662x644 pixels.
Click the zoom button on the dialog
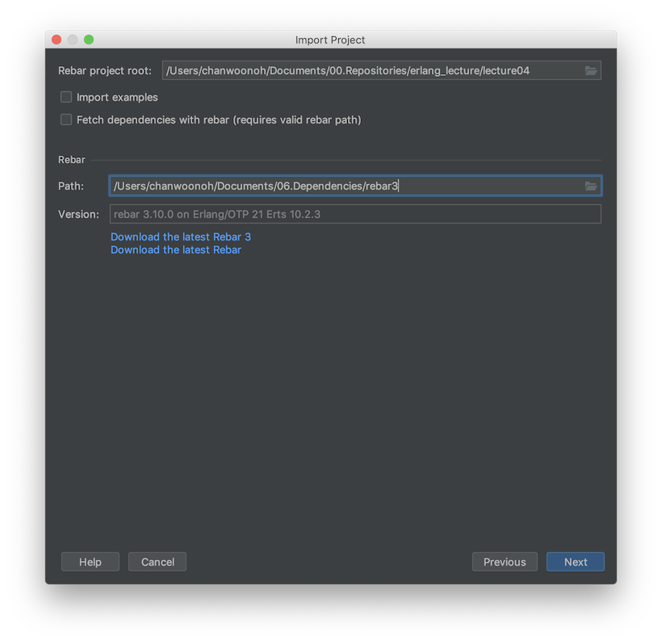tap(88, 39)
